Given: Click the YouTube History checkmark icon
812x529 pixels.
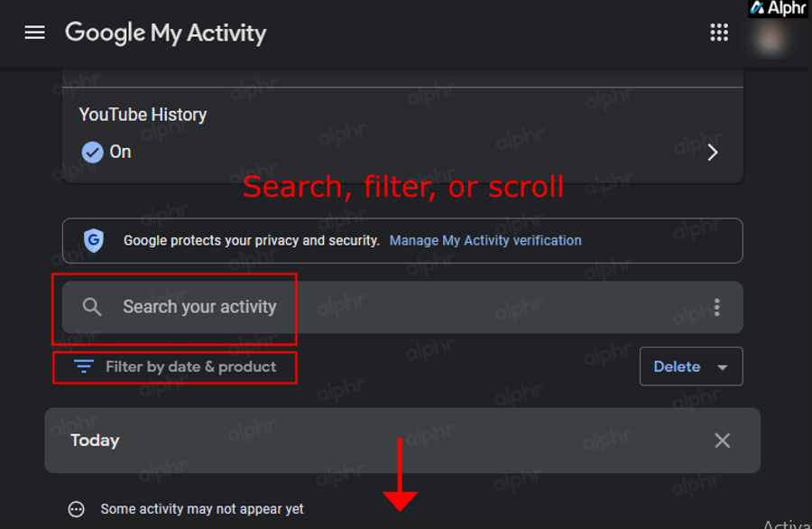Looking at the screenshot, I should pyautogui.click(x=92, y=153).
